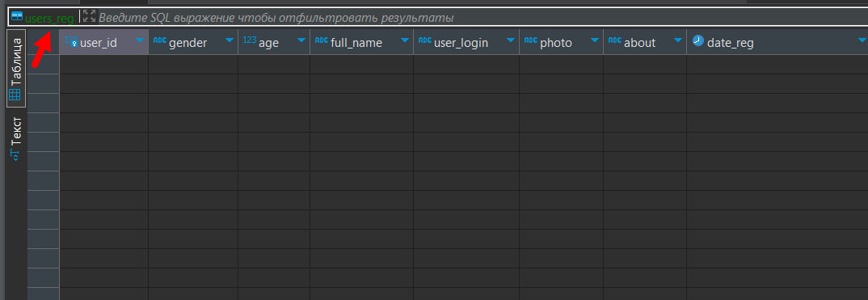
Task: Click the users_reg table name label
Action: click(49, 18)
